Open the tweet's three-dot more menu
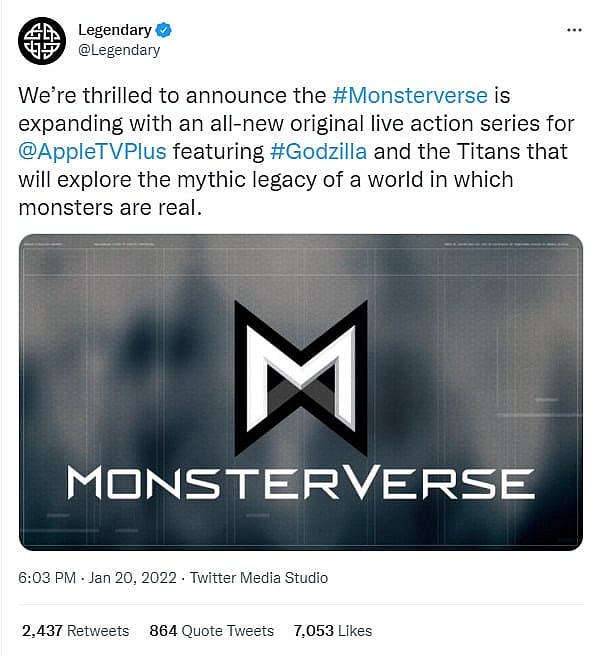The width and height of the screenshot is (600, 656). pos(573,30)
